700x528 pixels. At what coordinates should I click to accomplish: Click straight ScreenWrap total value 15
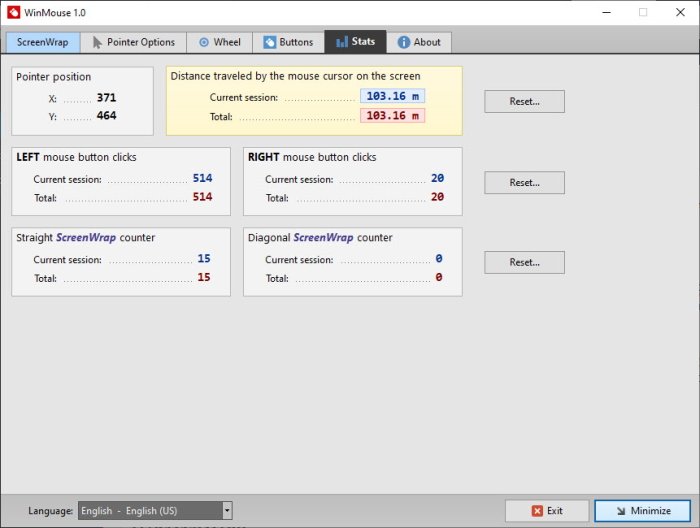(204, 277)
